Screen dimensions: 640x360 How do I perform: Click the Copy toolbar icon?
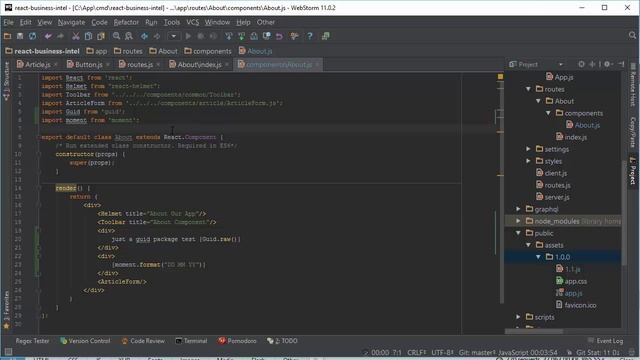click(88, 36)
